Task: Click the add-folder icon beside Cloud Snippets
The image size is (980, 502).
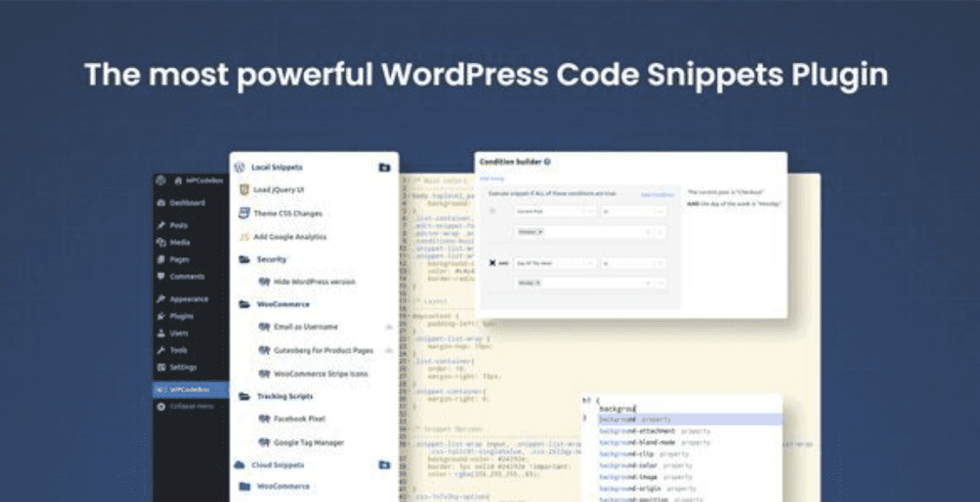Action: [384, 465]
